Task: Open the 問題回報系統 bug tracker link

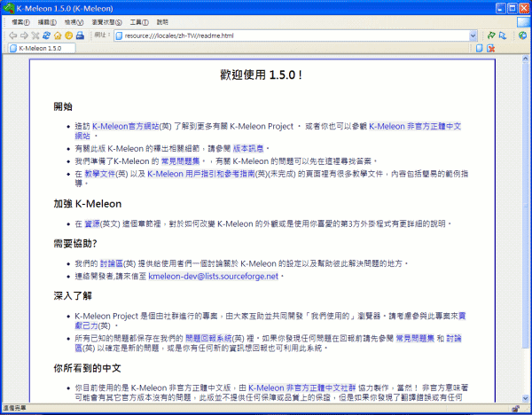Action: [208, 338]
